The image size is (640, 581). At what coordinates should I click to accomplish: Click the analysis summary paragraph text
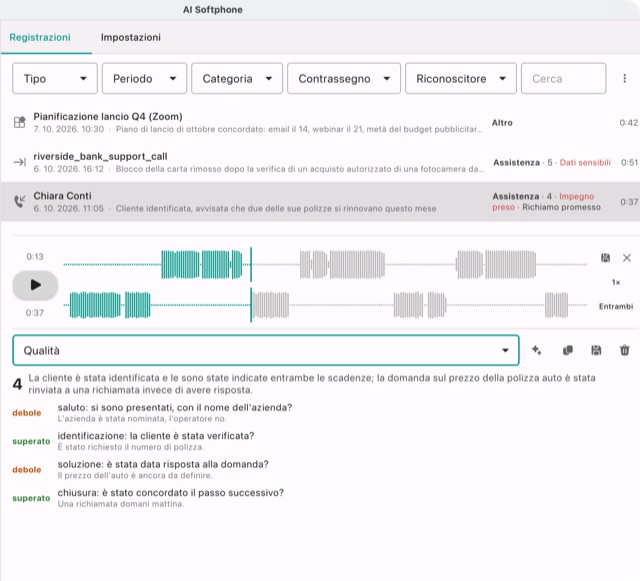pos(312,384)
